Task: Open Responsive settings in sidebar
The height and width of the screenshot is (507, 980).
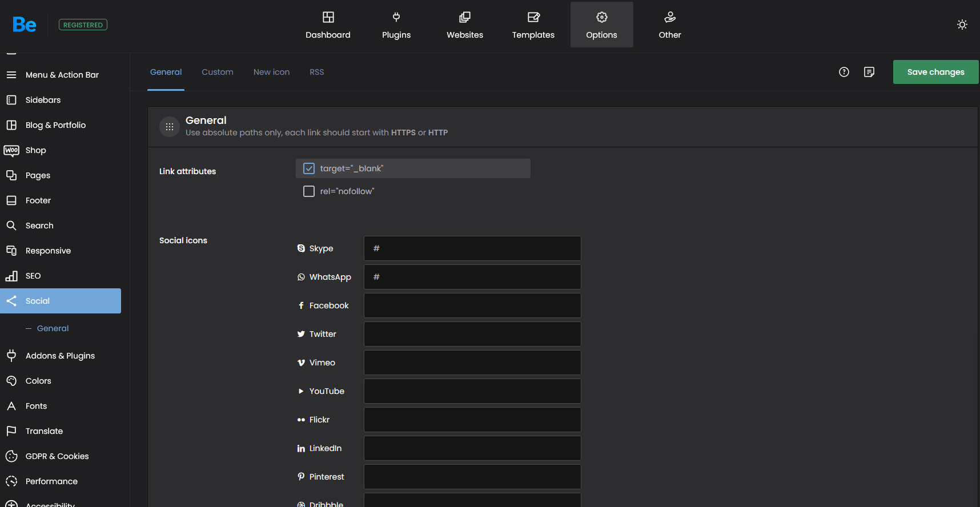Action: coord(61,251)
